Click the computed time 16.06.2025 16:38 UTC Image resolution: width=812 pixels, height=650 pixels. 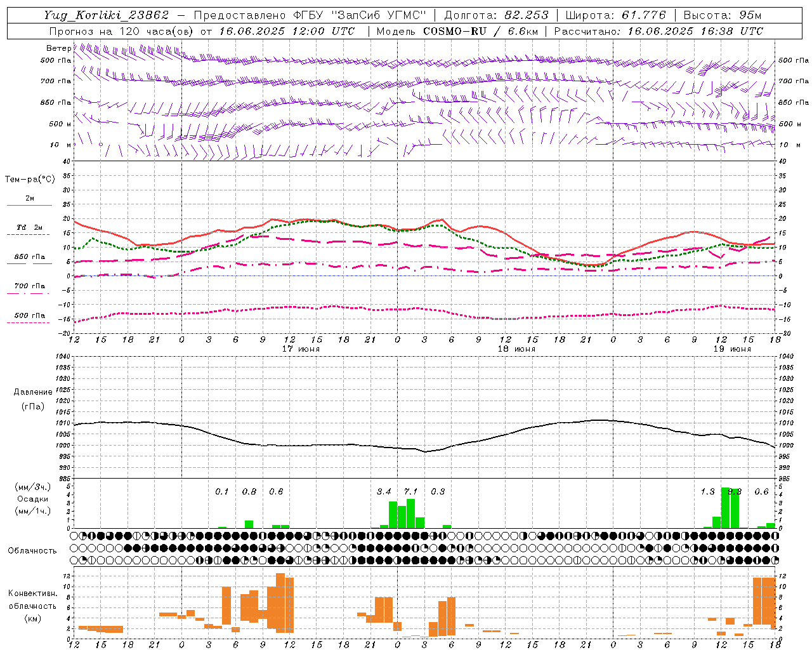tap(695, 31)
